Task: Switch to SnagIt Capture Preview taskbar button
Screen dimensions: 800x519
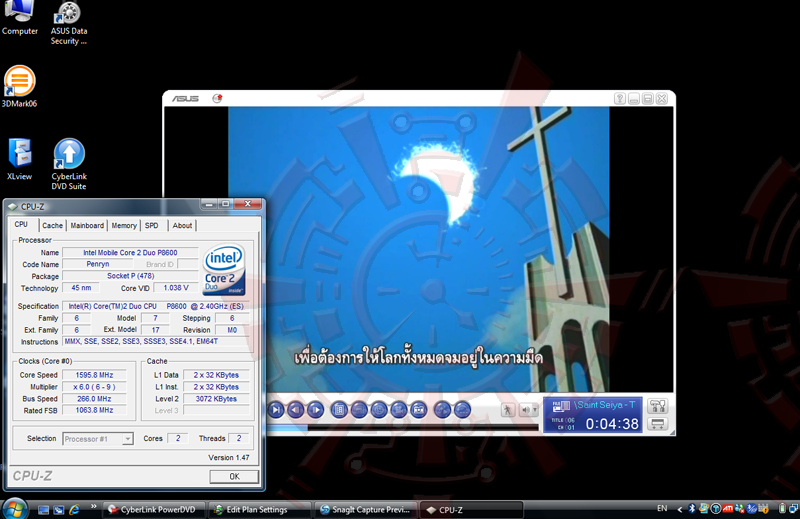Action: pos(365,509)
